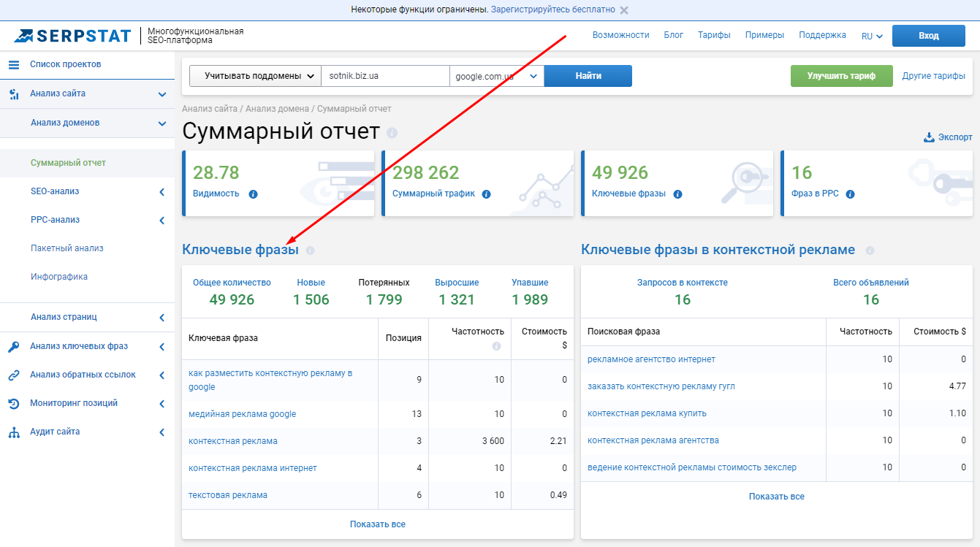Click the Аудит сайта hierarchy icon
980x547 pixels.
(x=13, y=432)
